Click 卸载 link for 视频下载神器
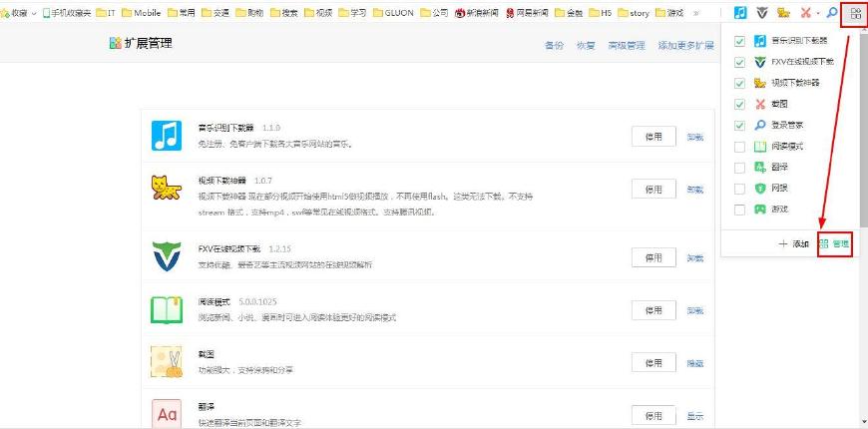 pyautogui.click(x=695, y=190)
